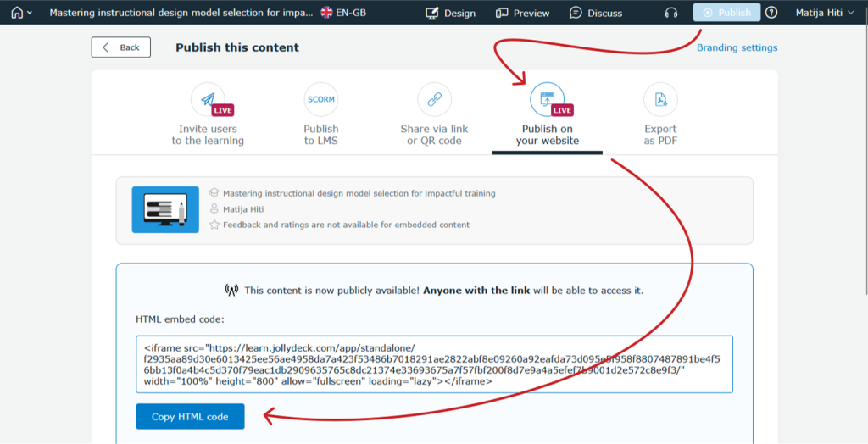Click the paper plane invite users icon
This screenshot has width=868, height=444.
coord(208,100)
